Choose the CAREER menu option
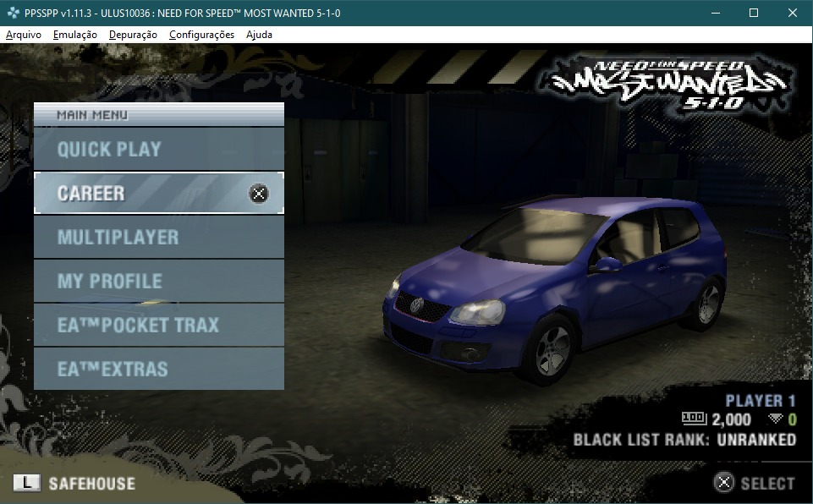Screen dimensions: 813x504 pyautogui.click(x=159, y=193)
